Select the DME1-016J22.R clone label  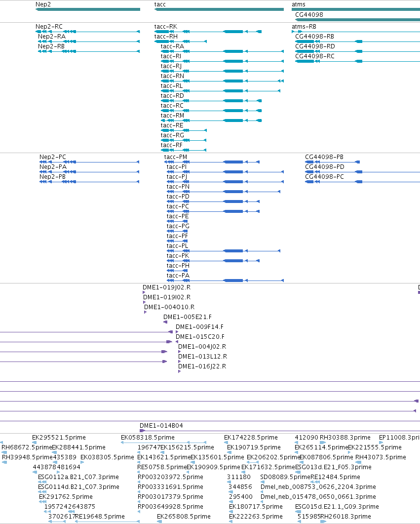pos(202,366)
